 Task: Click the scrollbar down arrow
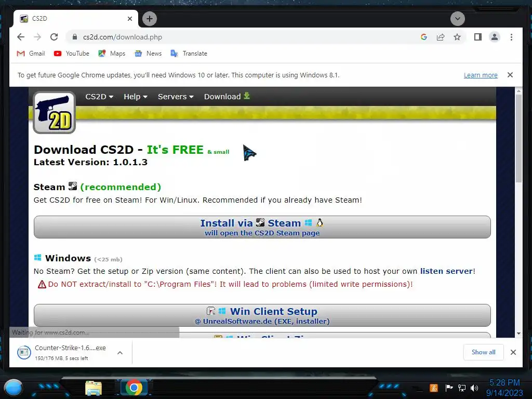coord(518,334)
